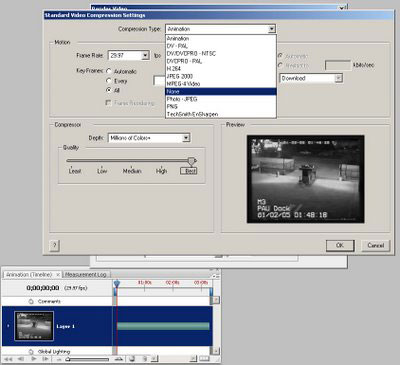The width and height of the screenshot is (400, 365).
Task: Click the Best quality label
Action: click(x=189, y=171)
